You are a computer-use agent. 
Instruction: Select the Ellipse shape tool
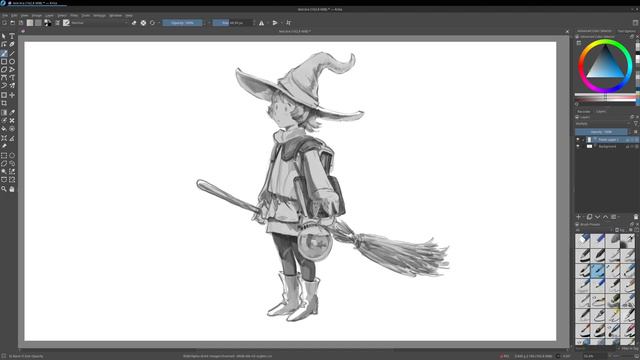coord(12,62)
